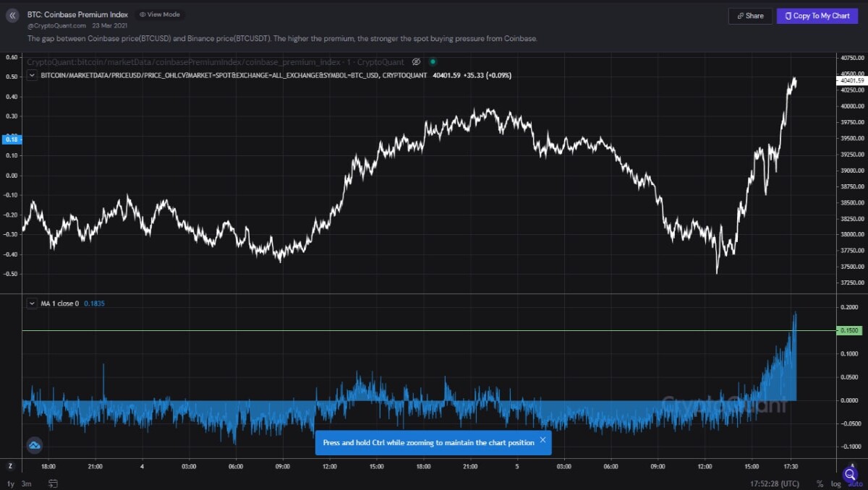This screenshot has height=490, width=868.
Task: Click the green status dot indicator
Action: (433, 62)
